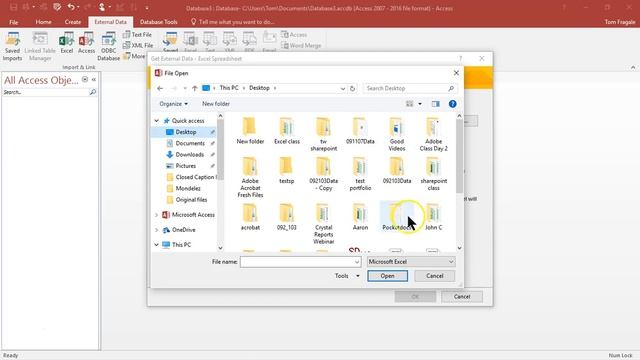
Task: Collapse the navigation pane shutter button
Action: click(93, 80)
